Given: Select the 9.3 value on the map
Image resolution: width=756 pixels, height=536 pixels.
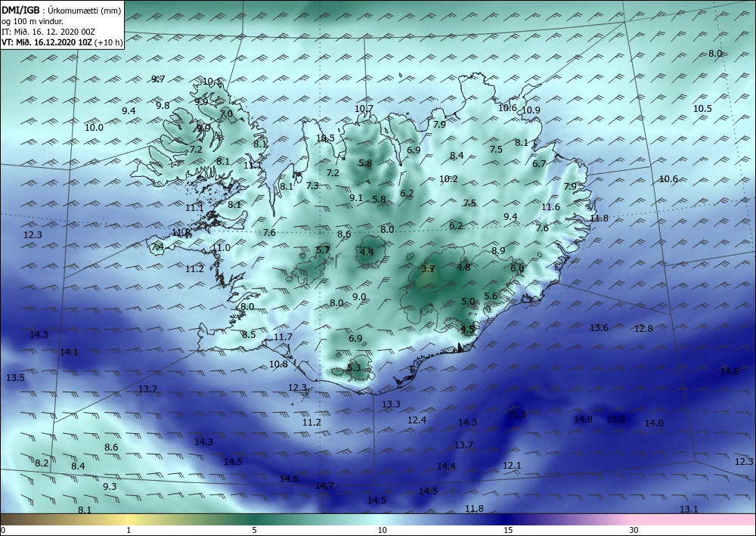Looking at the screenshot, I should click(110, 487).
